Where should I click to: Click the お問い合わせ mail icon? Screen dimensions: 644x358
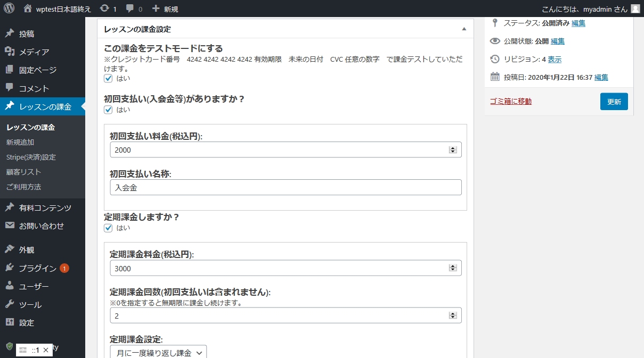click(x=10, y=226)
